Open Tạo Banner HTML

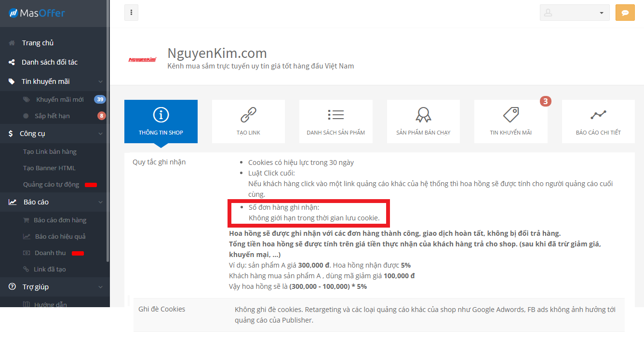tap(50, 168)
